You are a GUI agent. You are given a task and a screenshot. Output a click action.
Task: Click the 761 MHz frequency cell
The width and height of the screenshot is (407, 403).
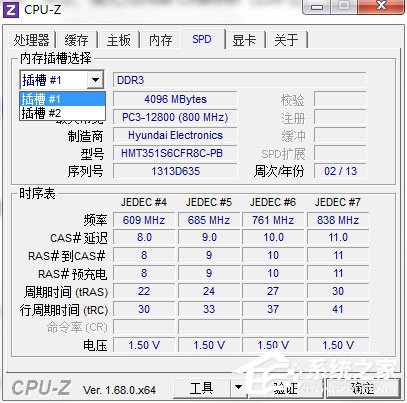coord(273,220)
